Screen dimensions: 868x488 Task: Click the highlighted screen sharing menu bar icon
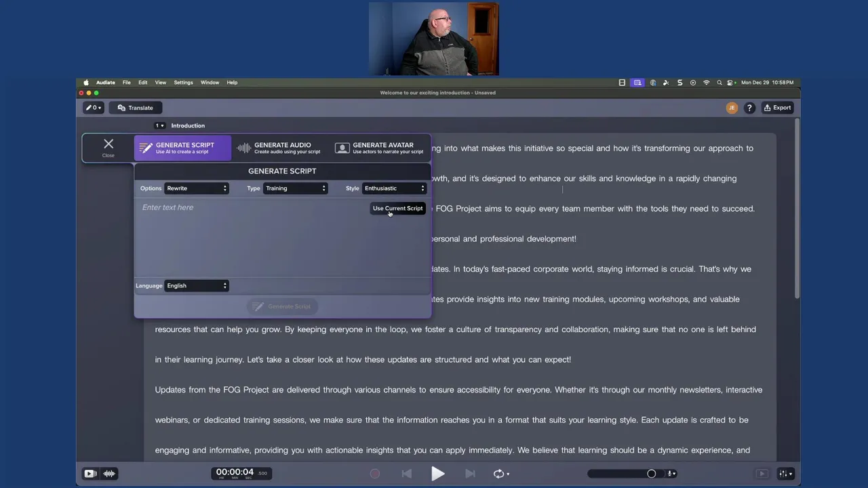tap(637, 83)
